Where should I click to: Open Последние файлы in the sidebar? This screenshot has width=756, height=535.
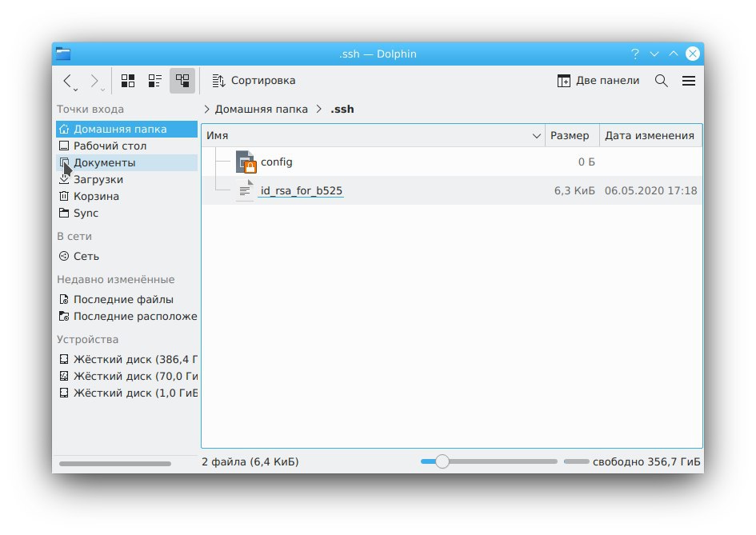coord(127,299)
